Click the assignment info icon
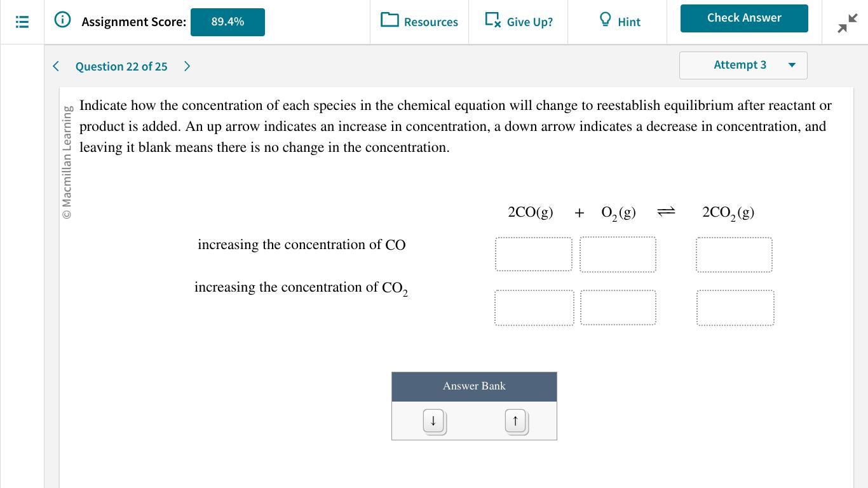Image resolution: width=868 pixels, height=488 pixels. [62, 20]
